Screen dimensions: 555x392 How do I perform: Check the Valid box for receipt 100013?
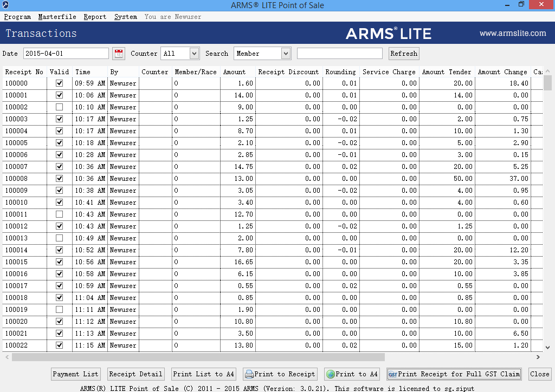[59, 238]
